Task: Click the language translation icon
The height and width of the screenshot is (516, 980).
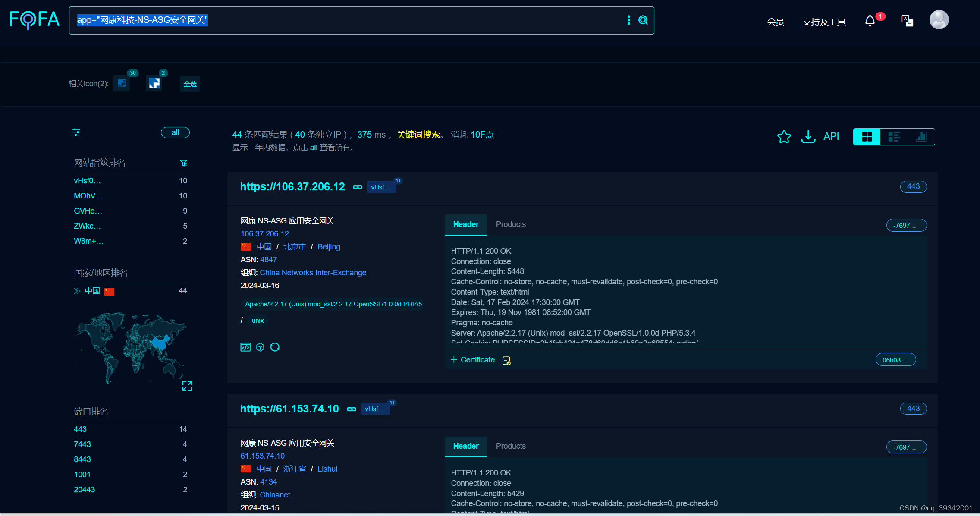Action: click(x=907, y=21)
